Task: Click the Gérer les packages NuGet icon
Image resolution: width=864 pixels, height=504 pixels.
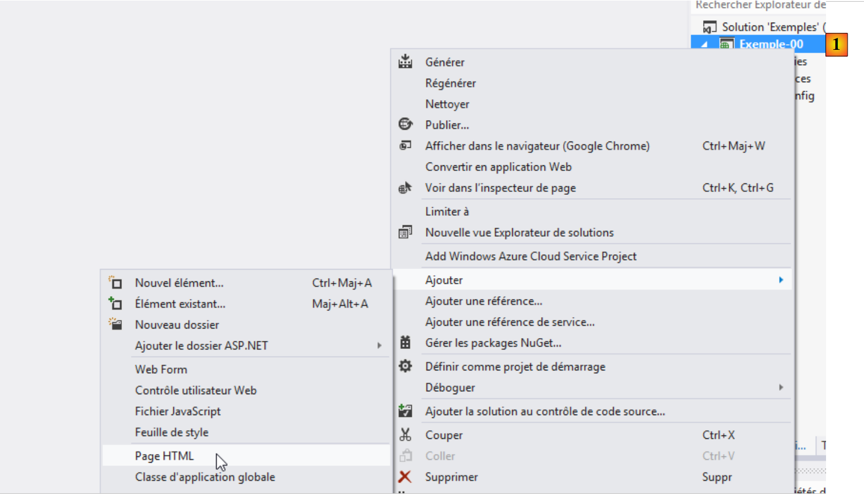Action: click(405, 343)
